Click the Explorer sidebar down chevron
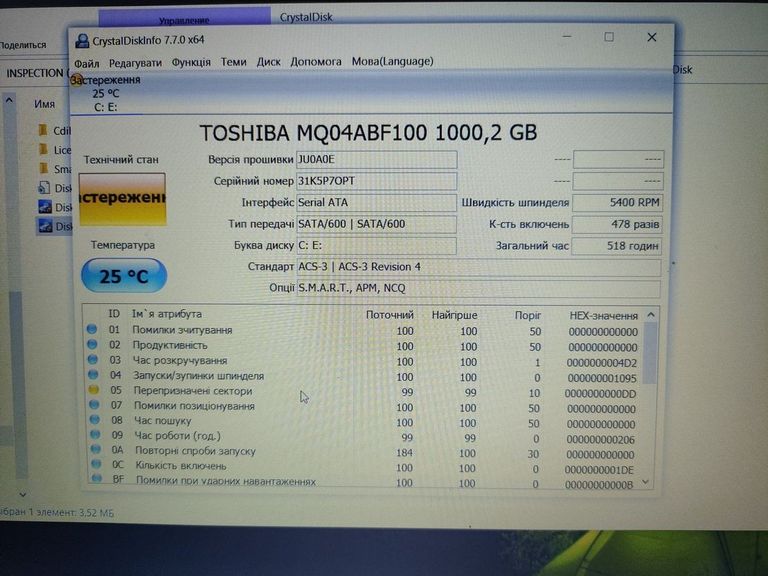This screenshot has height=576, width=768. (x=23, y=495)
